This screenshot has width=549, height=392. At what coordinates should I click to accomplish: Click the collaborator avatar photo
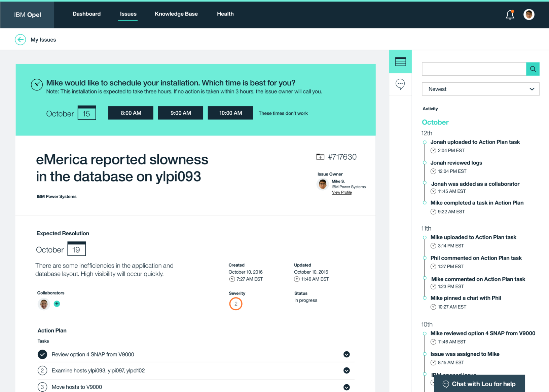pyautogui.click(x=44, y=304)
